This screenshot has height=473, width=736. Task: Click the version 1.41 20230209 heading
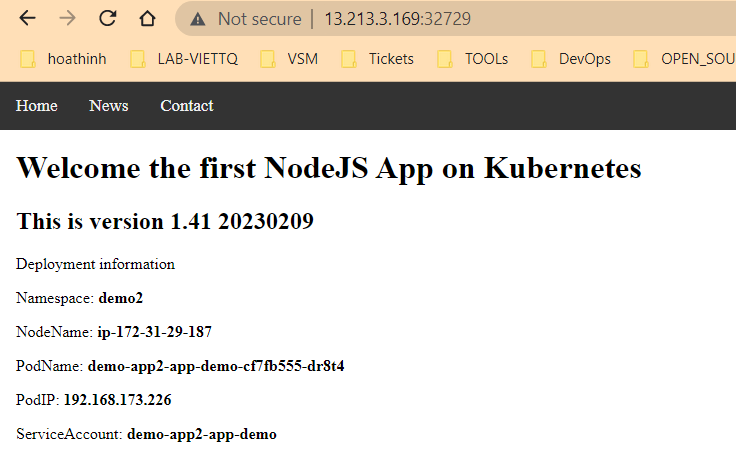point(165,221)
